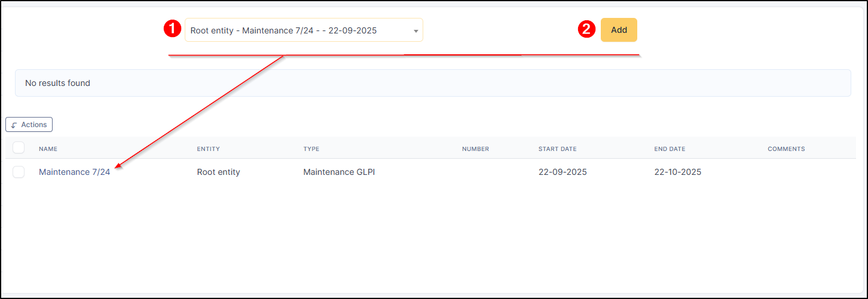Tick the select-all checkbox in table header
Image resolution: width=868 pixels, height=299 pixels.
coord(19,148)
